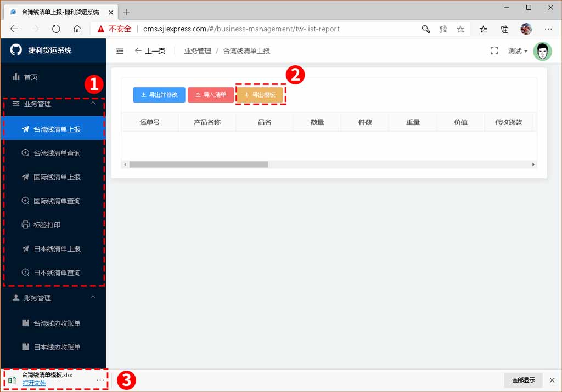Screen dimensions: 562x392
Task: Click the 导出模板 button
Action: pos(260,95)
